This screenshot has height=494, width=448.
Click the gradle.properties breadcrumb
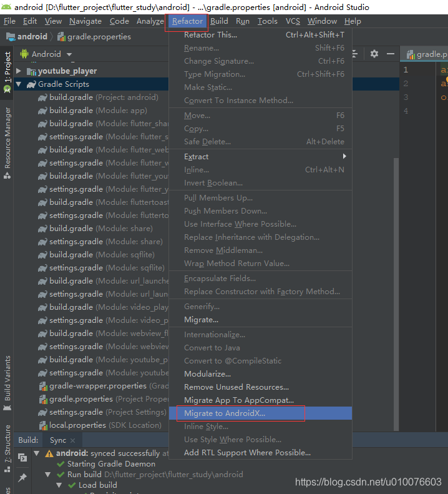click(x=94, y=37)
